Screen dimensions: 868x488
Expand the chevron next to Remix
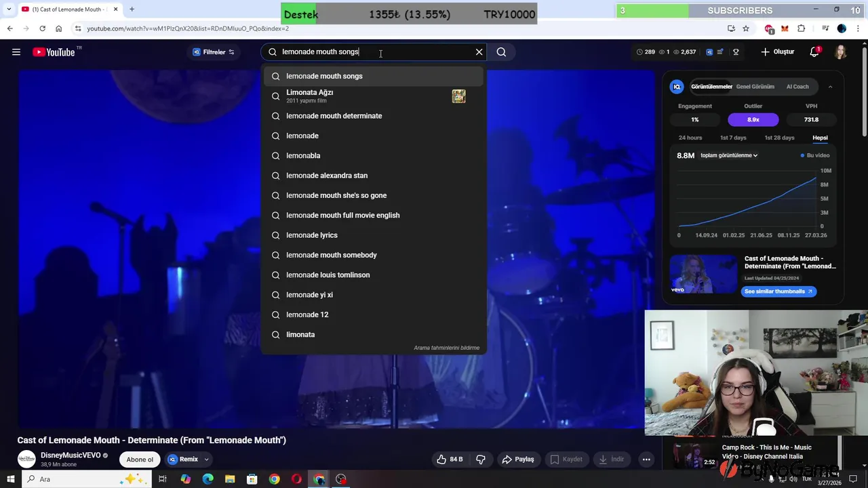(x=207, y=460)
